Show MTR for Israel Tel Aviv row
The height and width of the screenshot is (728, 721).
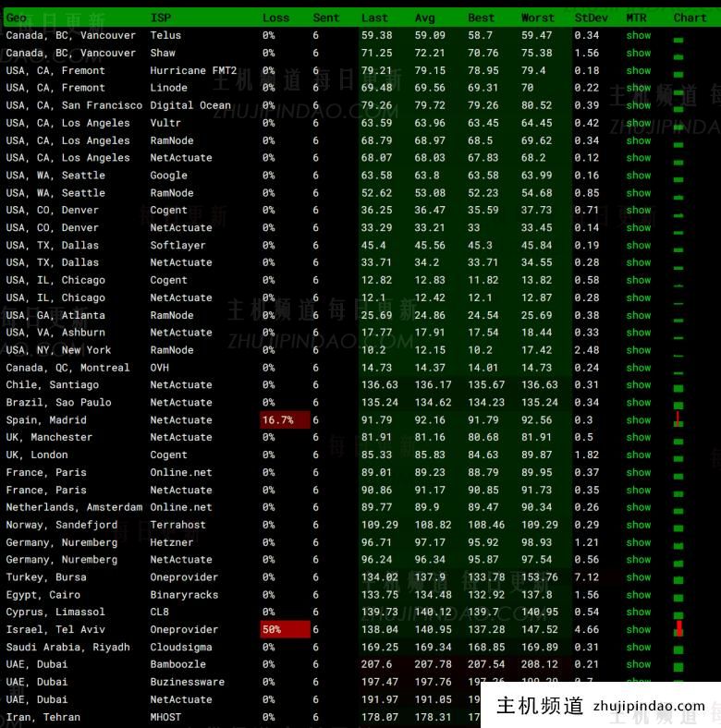click(x=639, y=630)
